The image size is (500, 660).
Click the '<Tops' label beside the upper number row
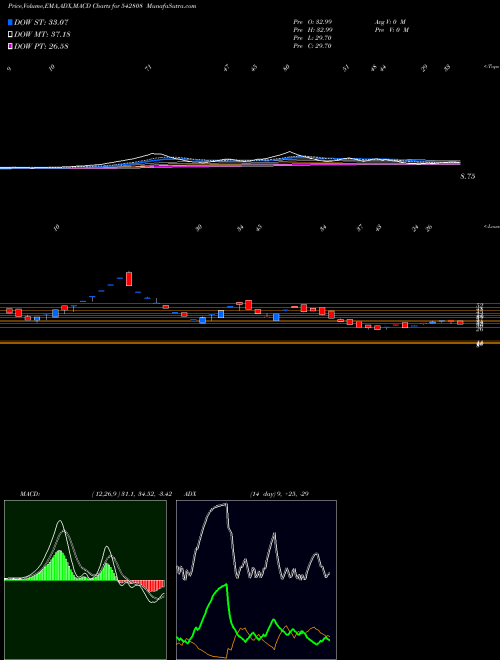pos(492,67)
